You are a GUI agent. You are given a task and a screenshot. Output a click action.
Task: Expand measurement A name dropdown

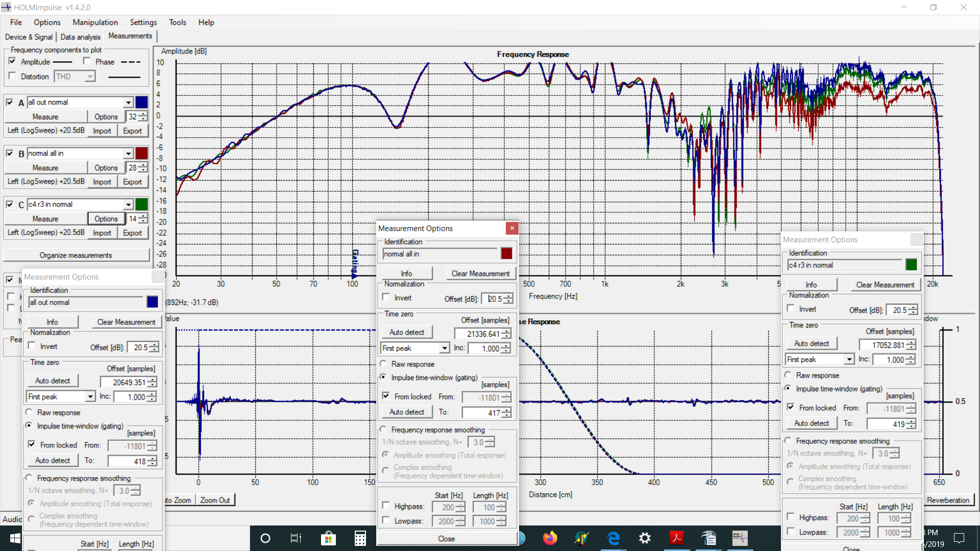(129, 103)
